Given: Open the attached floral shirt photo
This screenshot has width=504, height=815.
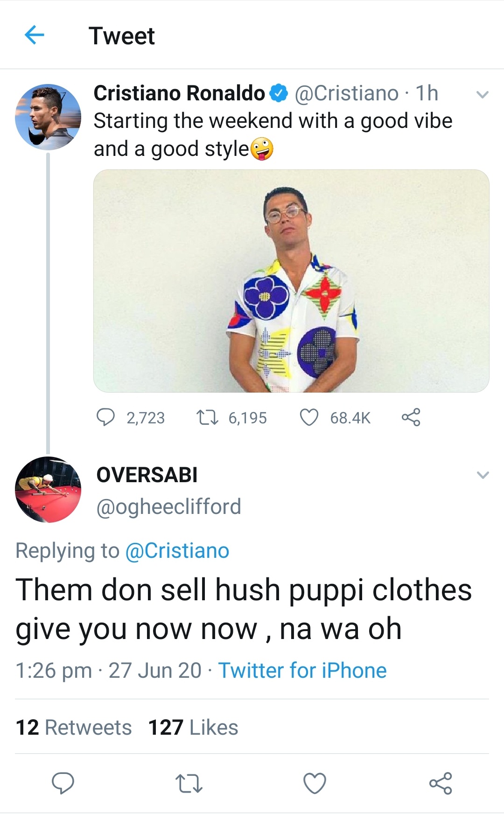Looking at the screenshot, I should 291,281.
